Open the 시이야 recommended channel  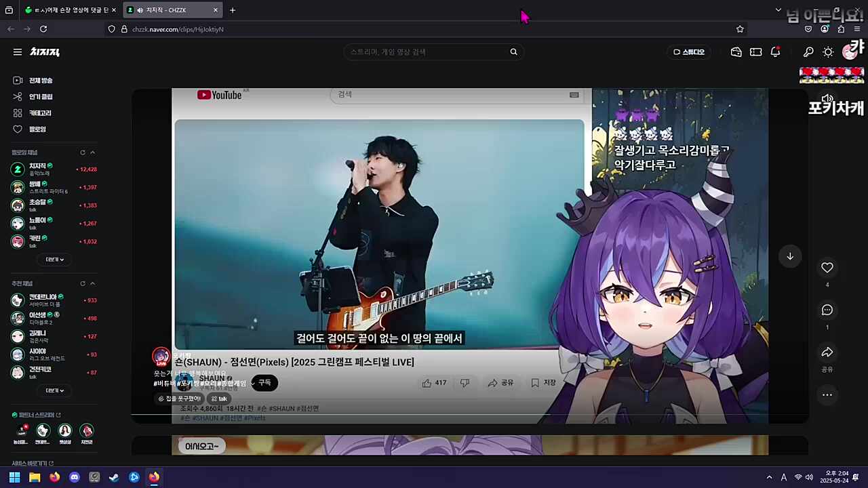pos(54,354)
